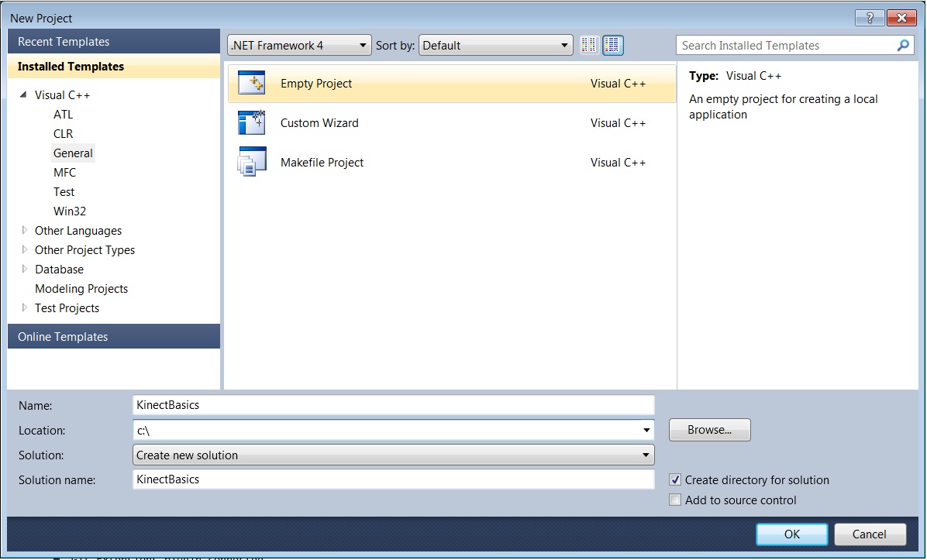The height and width of the screenshot is (560, 927).
Task: Open the Recent Templates section
Action: [113, 41]
